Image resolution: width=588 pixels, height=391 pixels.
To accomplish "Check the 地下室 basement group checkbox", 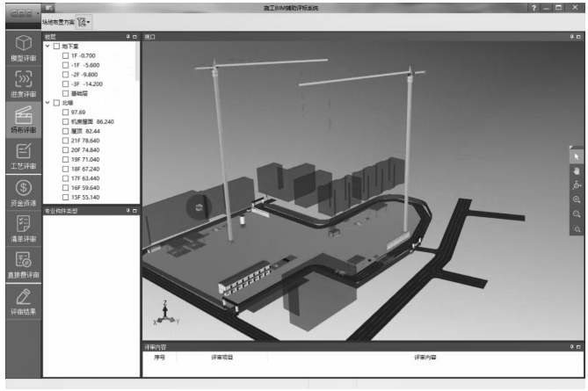I will tap(56, 46).
